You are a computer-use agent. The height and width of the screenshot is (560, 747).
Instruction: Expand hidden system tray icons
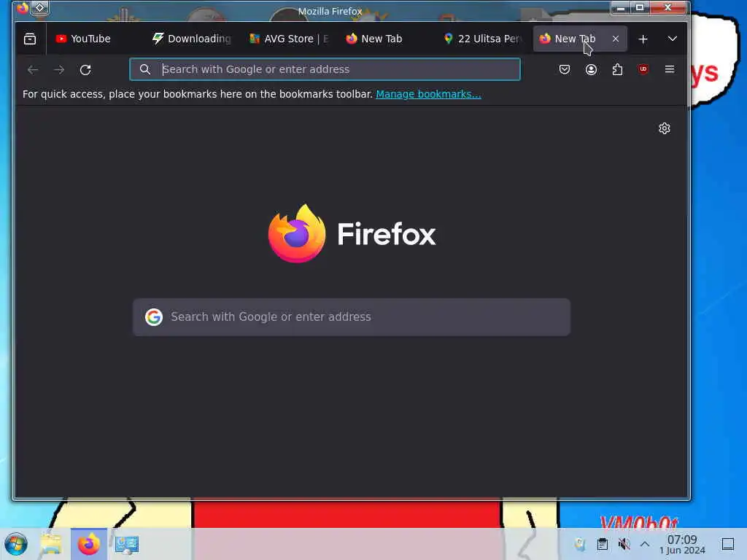(x=645, y=544)
